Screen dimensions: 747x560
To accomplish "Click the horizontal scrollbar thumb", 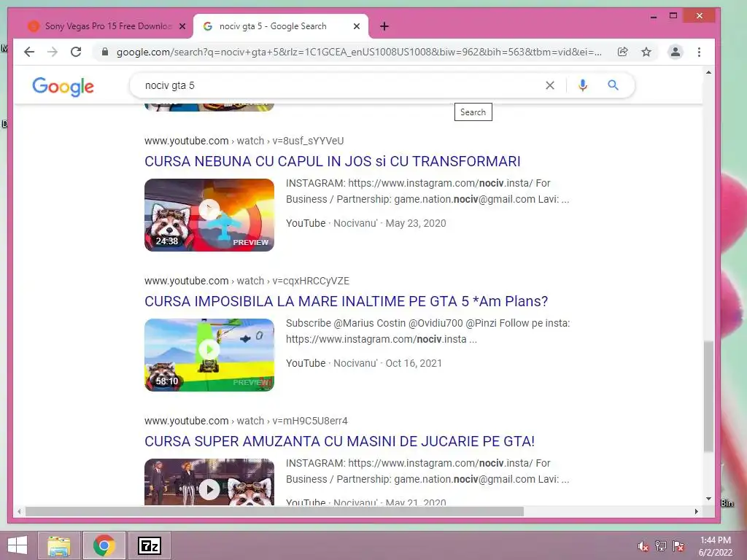I will point(274,511).
